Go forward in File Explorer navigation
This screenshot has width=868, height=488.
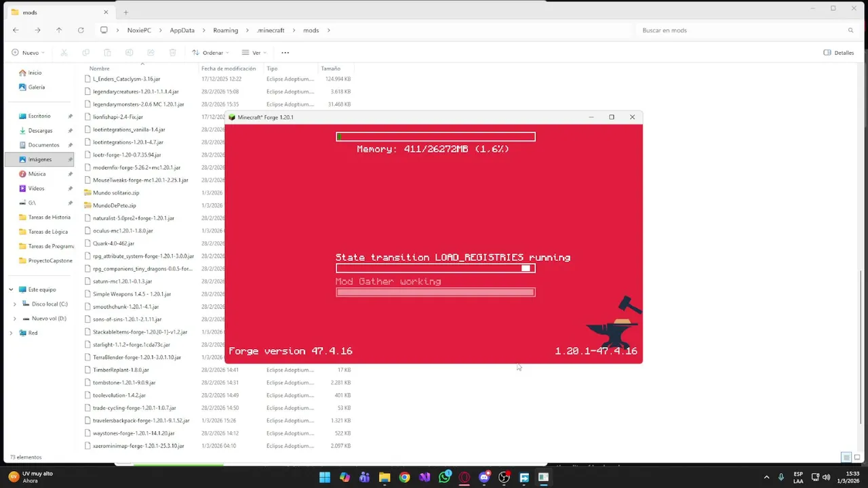37,30
